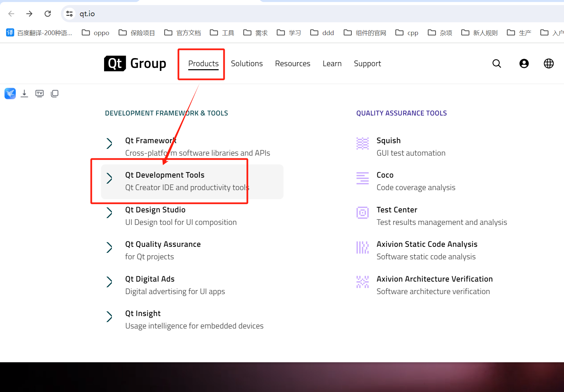Click the Qt Digital Ads chevron arrow
Image resolution: width=564 pixels, height=392 pixels.
click(109, 282)
